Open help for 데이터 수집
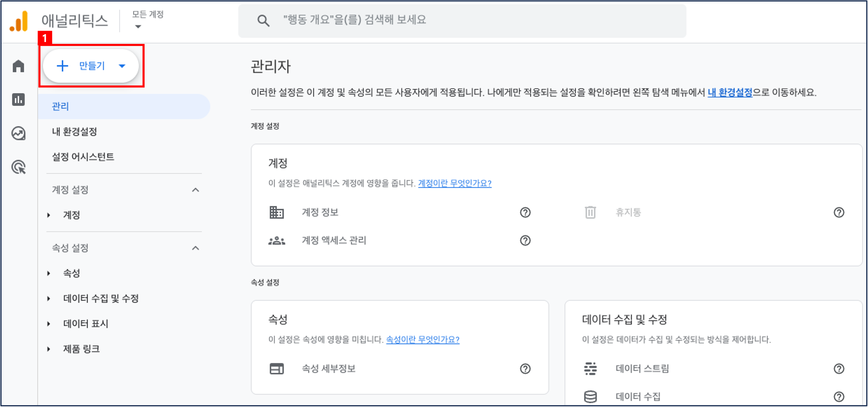The width and height of the screenshot is (868, 407). (x=839, y=396)
